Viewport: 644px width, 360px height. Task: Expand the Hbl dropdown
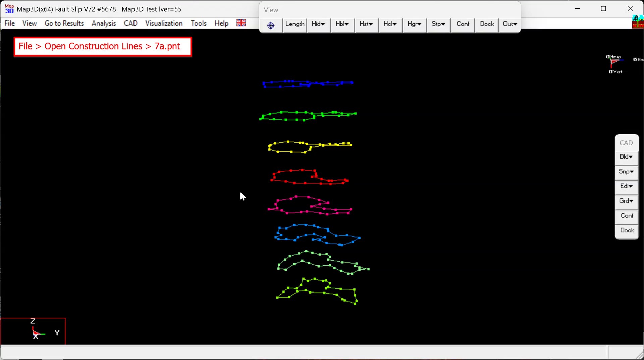(x=342, y=24)
